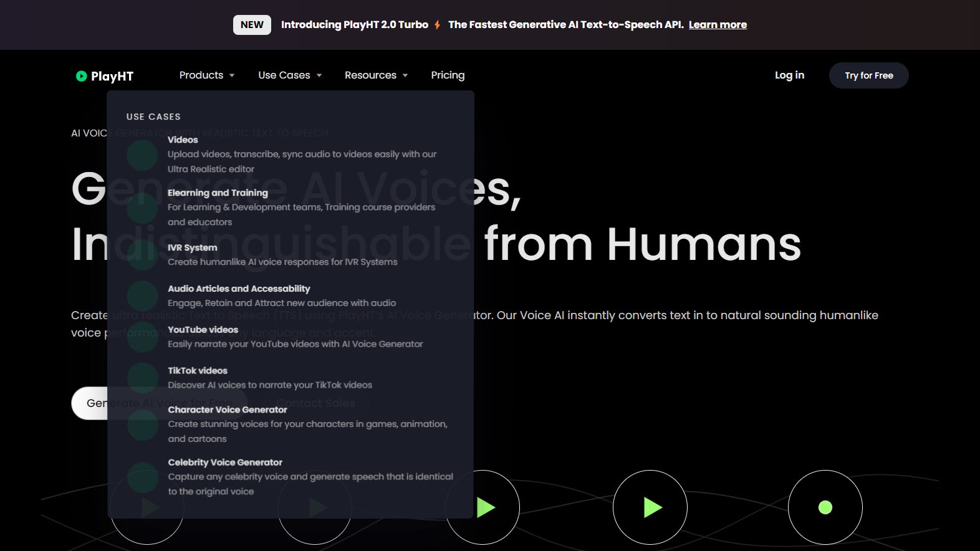Select YouTube videos use case

tap(203, 330)
